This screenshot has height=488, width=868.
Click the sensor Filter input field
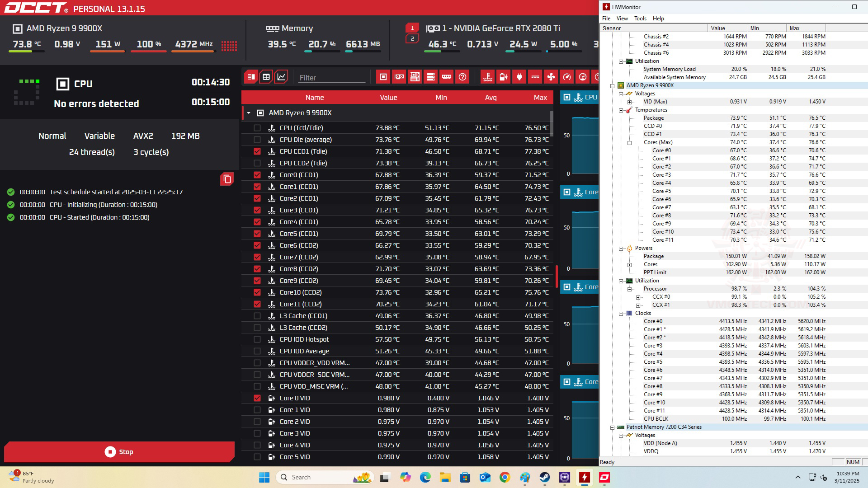(x=331, y=78)
